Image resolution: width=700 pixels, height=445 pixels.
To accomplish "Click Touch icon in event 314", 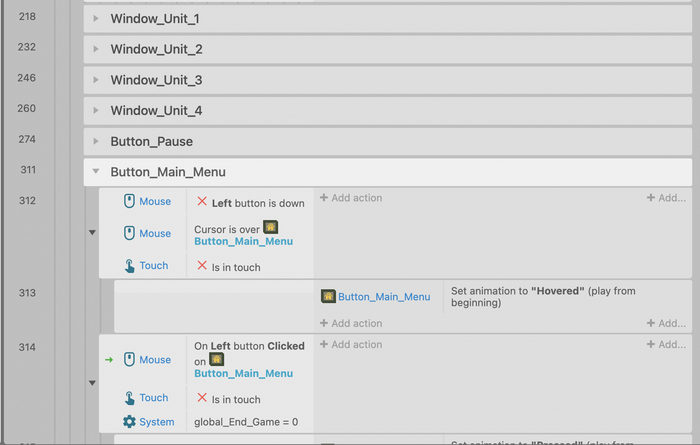I will (129, 398).
